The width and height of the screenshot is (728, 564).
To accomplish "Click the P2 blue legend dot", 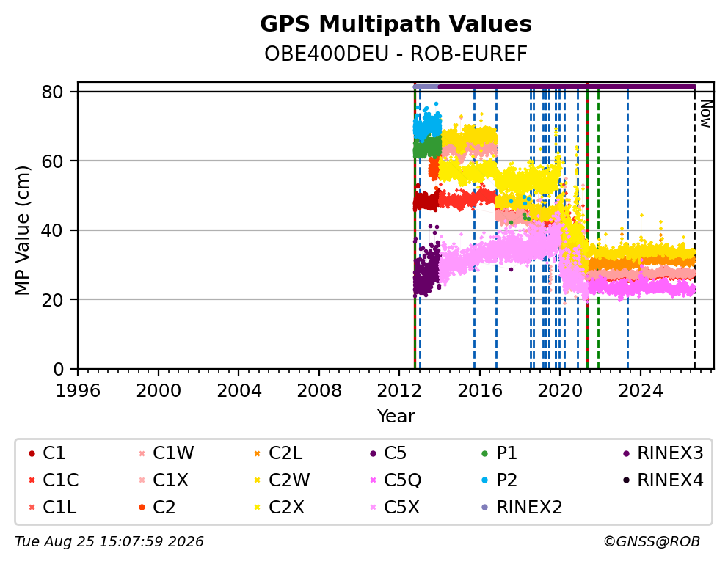I will tap(485, 480).
